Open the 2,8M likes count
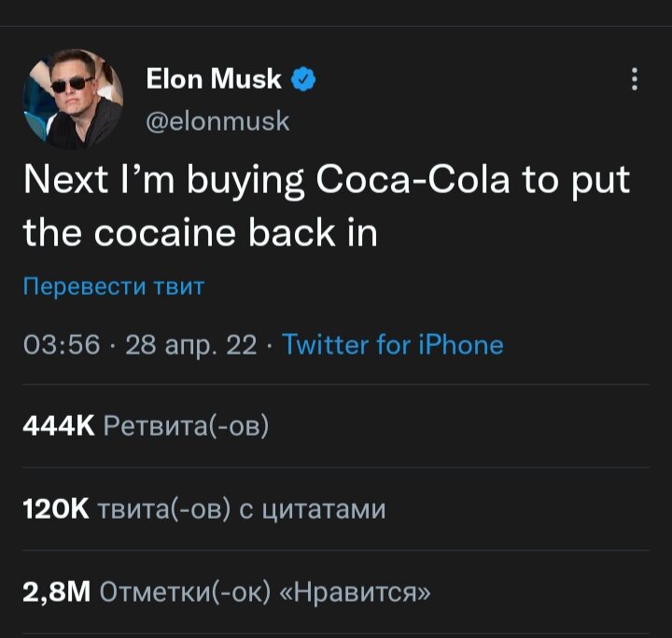 pyautogui.click(x=55, y=592)
